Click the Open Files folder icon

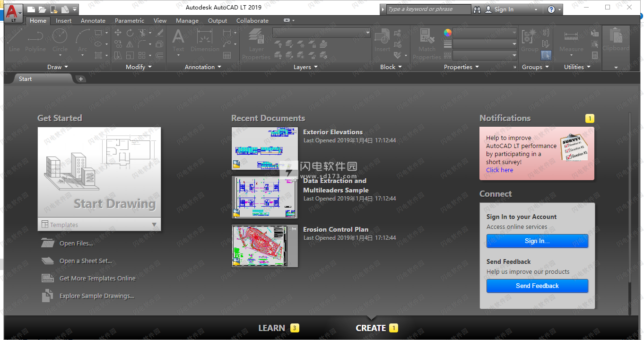click(48, 243)
